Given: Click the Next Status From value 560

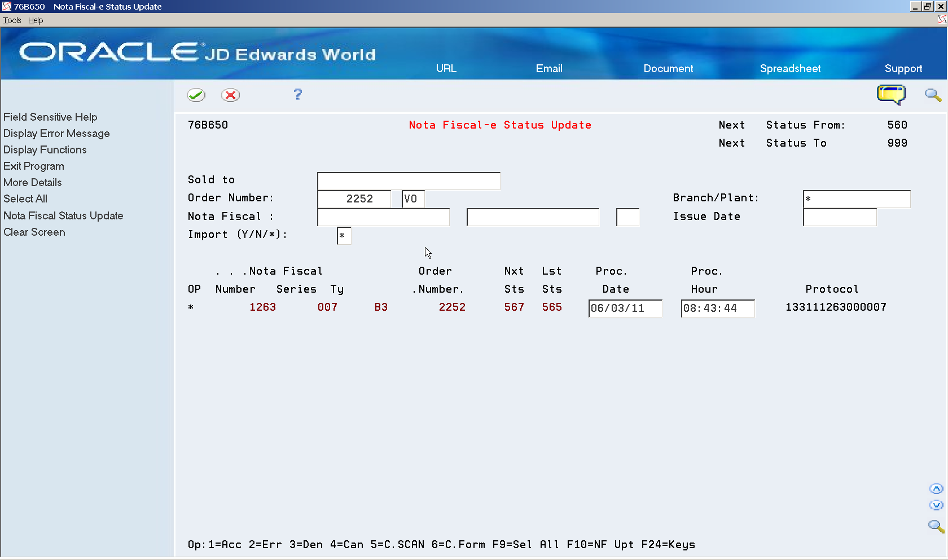Looking at the screenshot, I should [897, 125].
